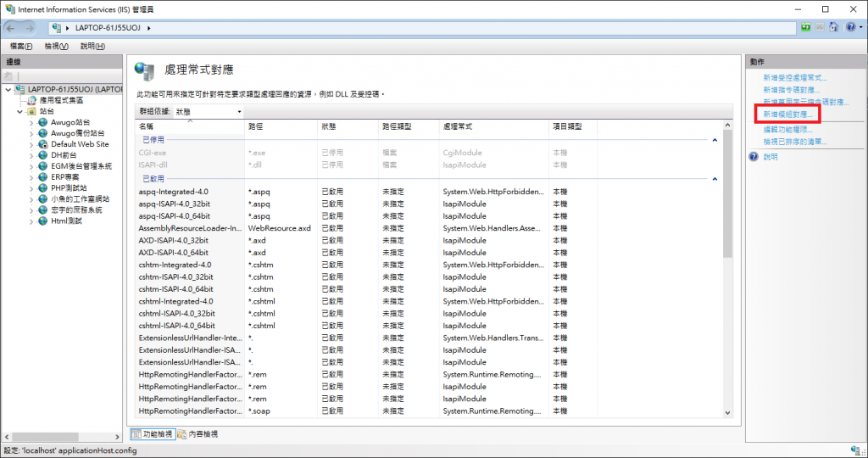Click 新增模組對應 action link
The width and height of the screenshot is (868, 458).
pos(787,114)
